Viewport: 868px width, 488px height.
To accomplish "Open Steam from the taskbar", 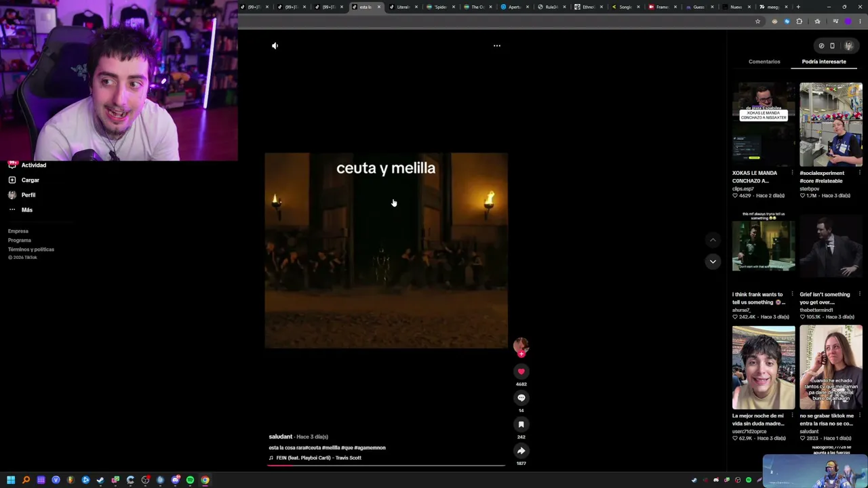I will click(100, 481).
